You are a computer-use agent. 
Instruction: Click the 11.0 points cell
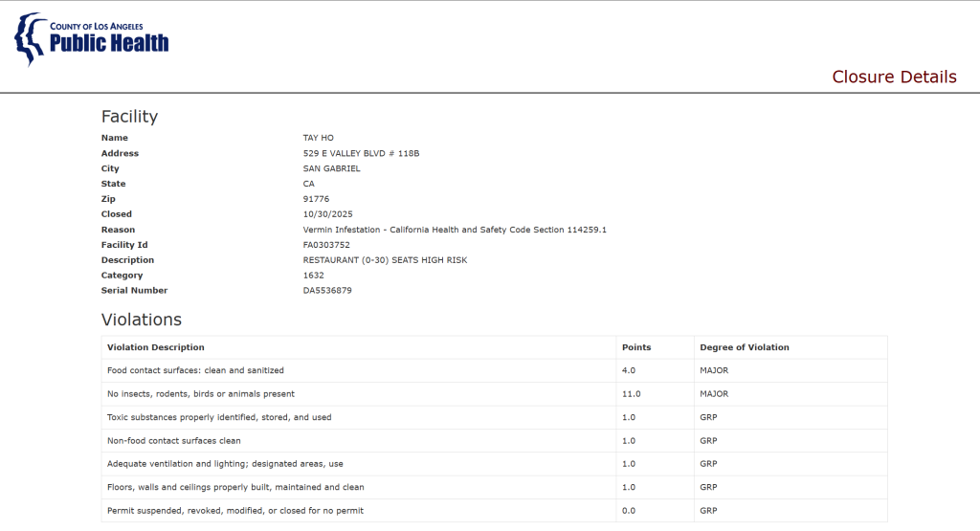[x=632, y=393]
